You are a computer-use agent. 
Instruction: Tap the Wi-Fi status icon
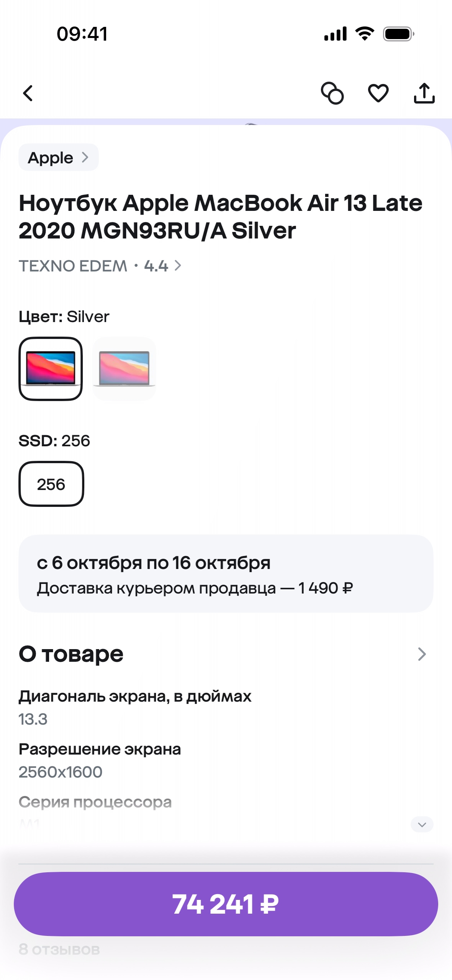click(x=365, y=34)
